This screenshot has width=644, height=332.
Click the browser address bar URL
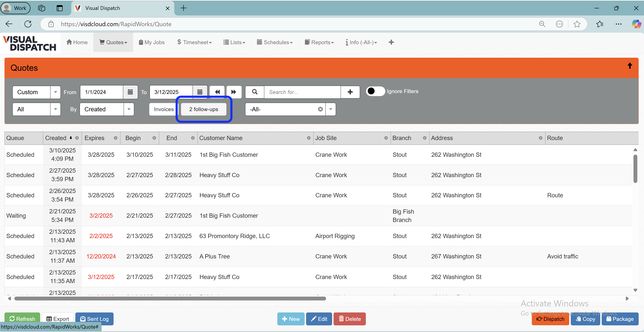[116, 24]
